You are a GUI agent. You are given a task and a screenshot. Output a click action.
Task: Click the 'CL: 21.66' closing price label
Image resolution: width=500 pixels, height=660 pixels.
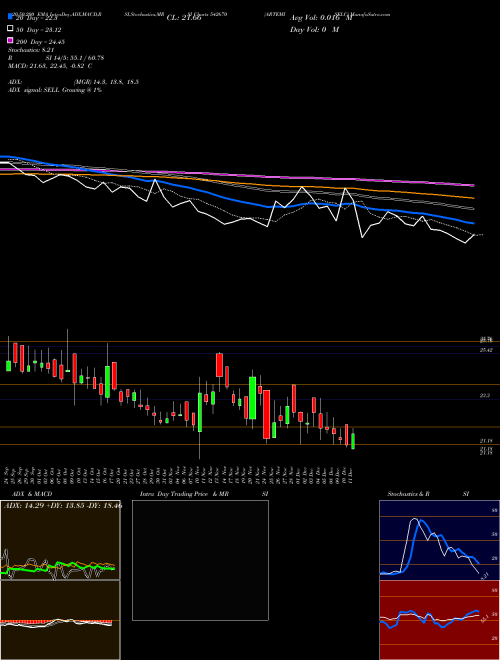point(184,18)
